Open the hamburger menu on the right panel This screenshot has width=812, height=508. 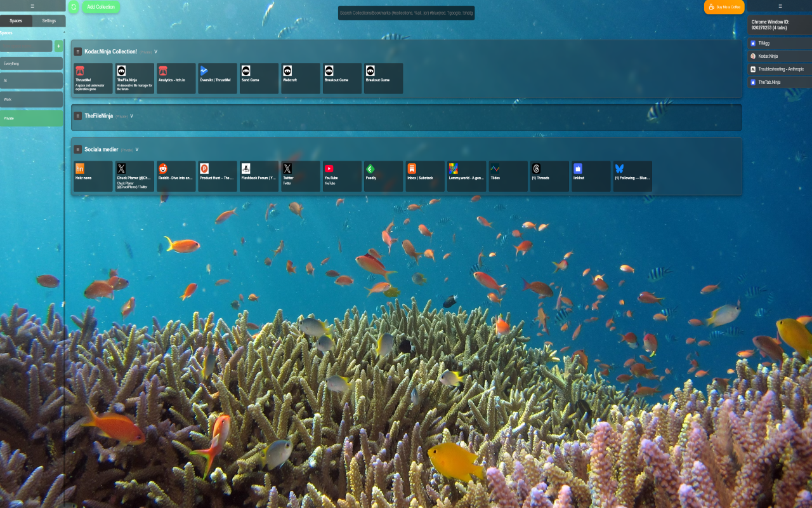coord(779,6)
